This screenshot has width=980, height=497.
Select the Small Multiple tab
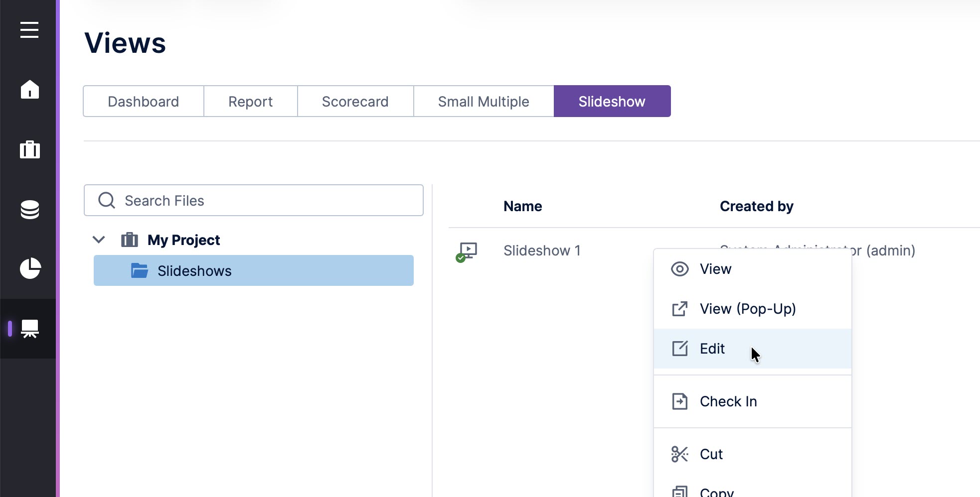[483, 102]
